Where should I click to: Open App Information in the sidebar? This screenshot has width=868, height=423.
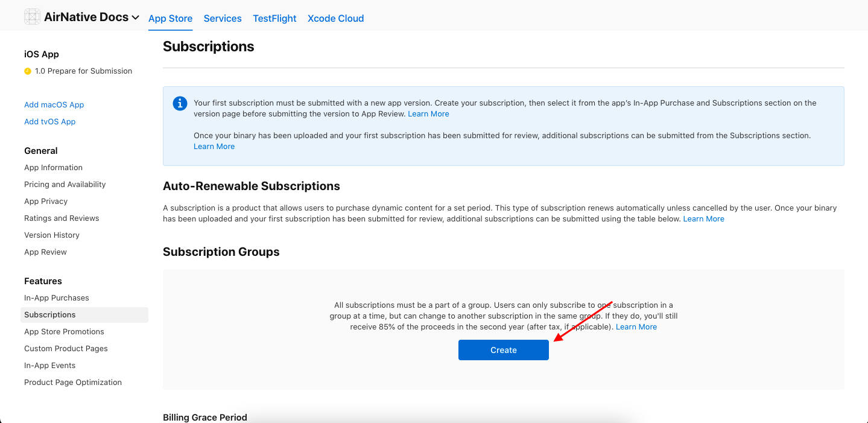(53, 168)
